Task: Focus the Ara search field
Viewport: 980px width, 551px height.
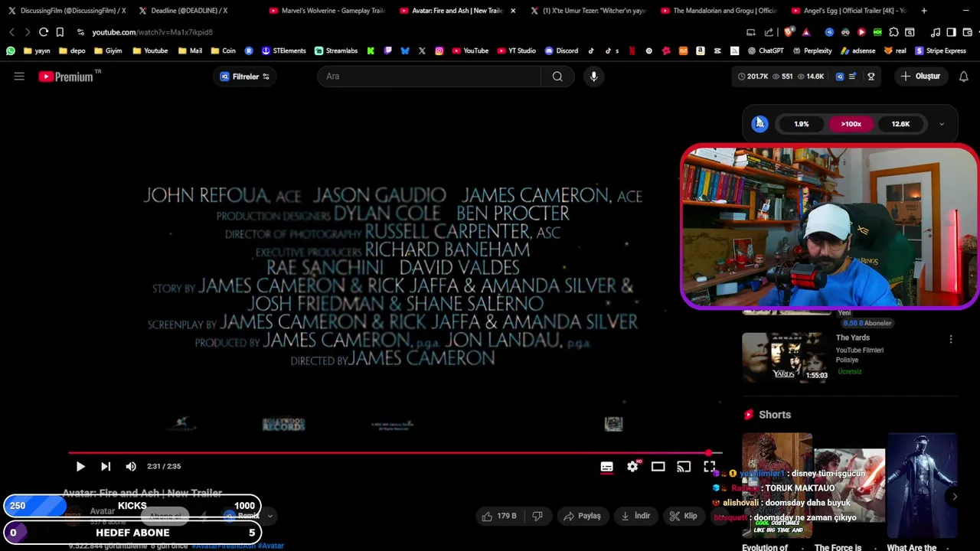Action: tap(429, 77)
